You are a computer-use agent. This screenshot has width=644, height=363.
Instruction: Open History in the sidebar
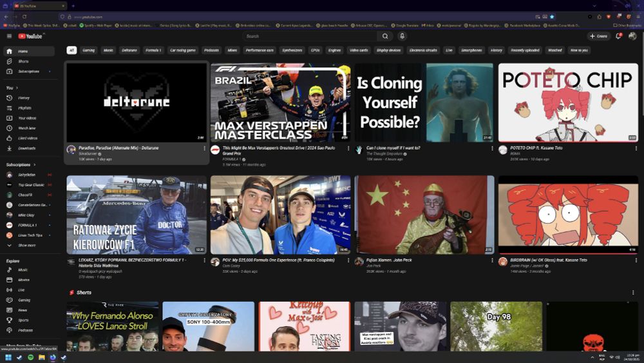29,98
